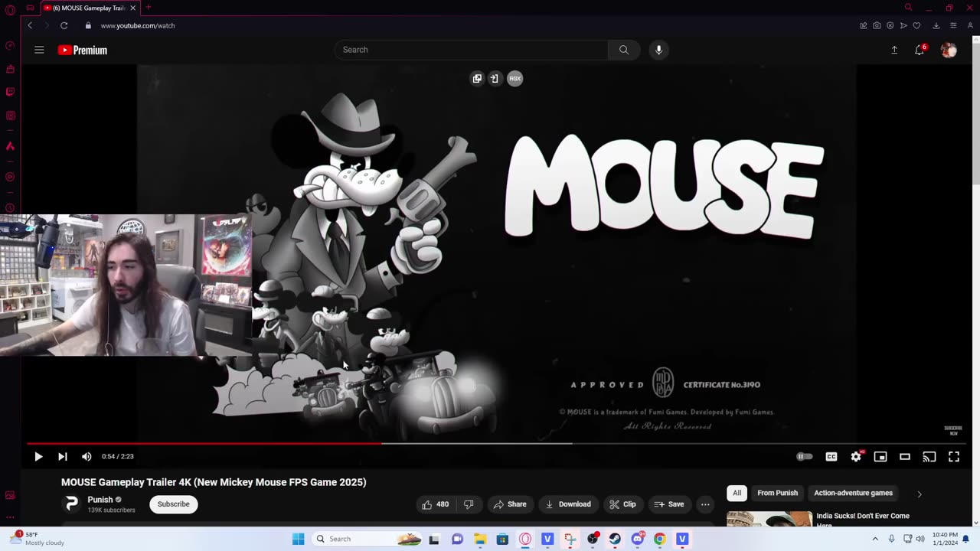Toggle theater mode in the player

point(905,457)
